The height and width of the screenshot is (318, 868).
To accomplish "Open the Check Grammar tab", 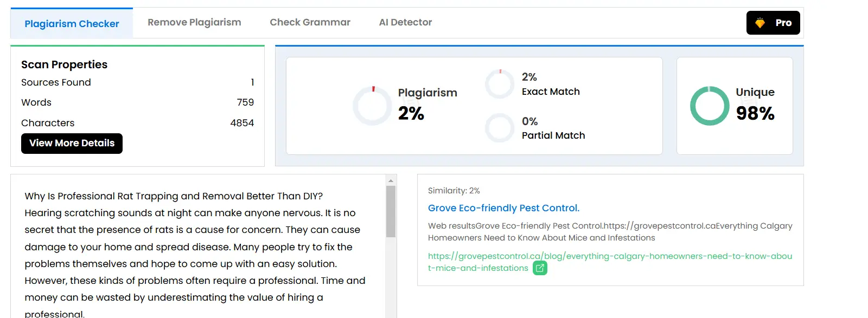I will pos(310,22).
